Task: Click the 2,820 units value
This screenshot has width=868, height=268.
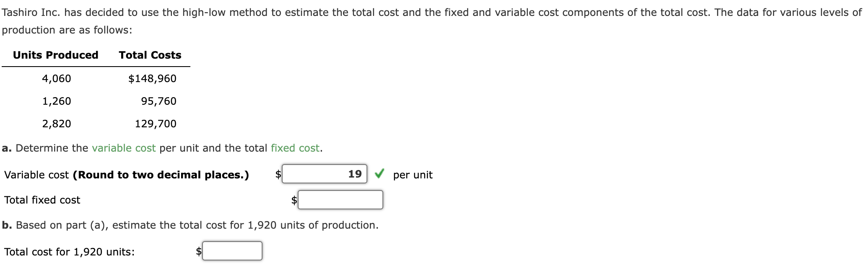Action: [57, 124]
